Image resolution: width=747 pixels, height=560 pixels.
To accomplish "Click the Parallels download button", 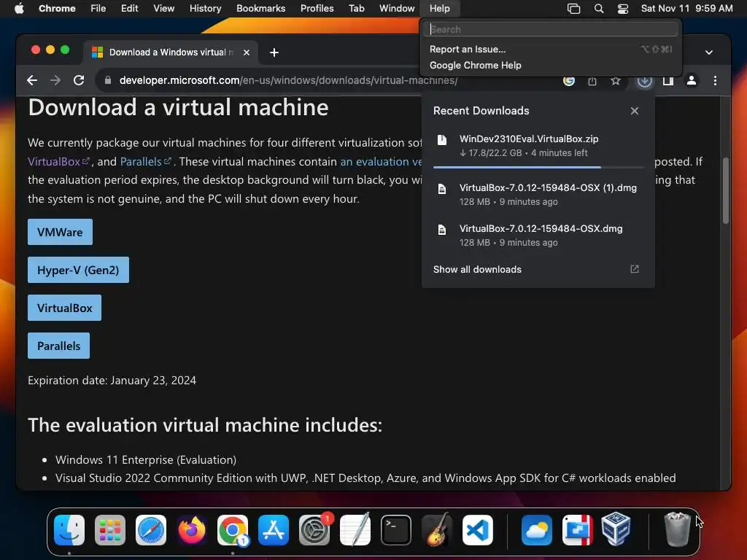I will (x=58, y=346).
